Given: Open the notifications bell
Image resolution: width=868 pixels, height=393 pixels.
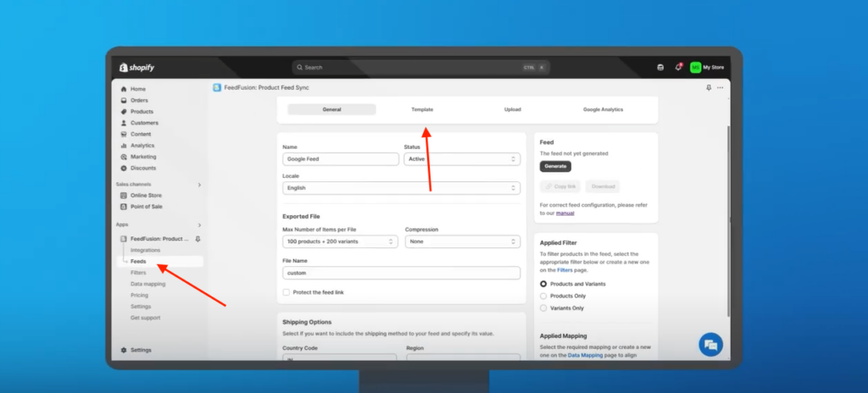Looking at the screenshot, I should pyautogui.click(x=678, y=68).
